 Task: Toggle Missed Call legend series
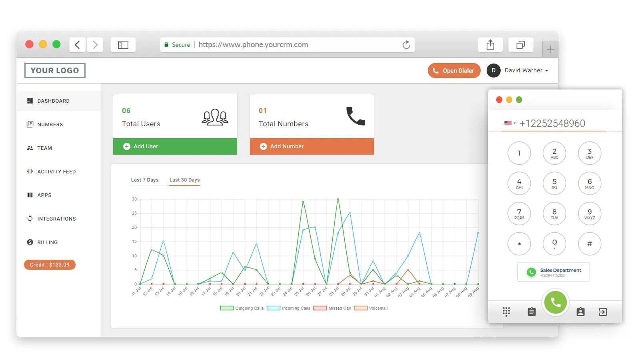[332, 308]
